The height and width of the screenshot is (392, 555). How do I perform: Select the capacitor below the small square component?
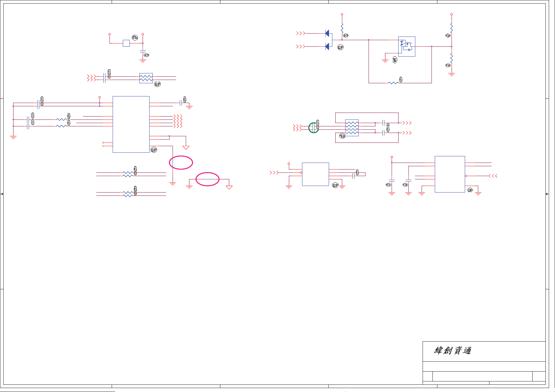143,52
